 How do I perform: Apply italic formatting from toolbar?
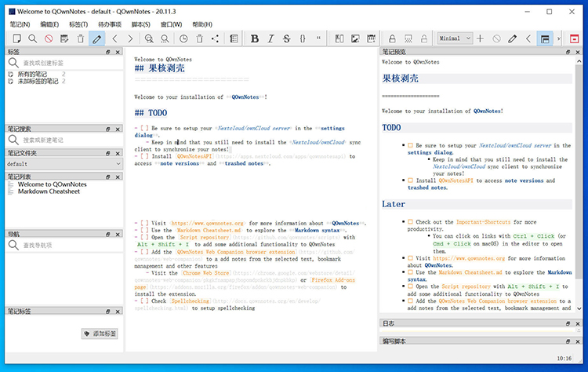coord(270,38)
